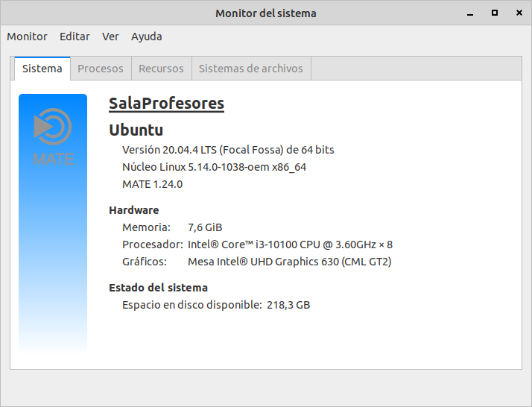Click the SalaProfesores hostname
532x407 pixels.
click(x=167, y=104)
